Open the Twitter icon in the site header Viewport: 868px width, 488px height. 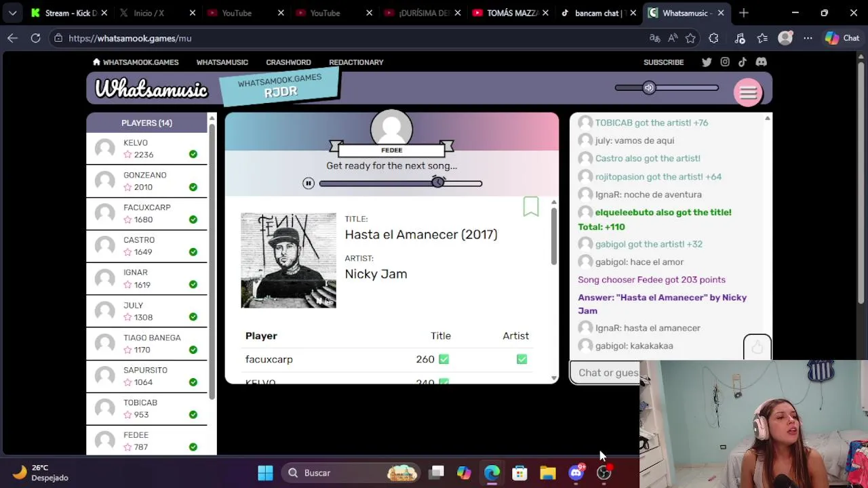click(x=707, y=62)
